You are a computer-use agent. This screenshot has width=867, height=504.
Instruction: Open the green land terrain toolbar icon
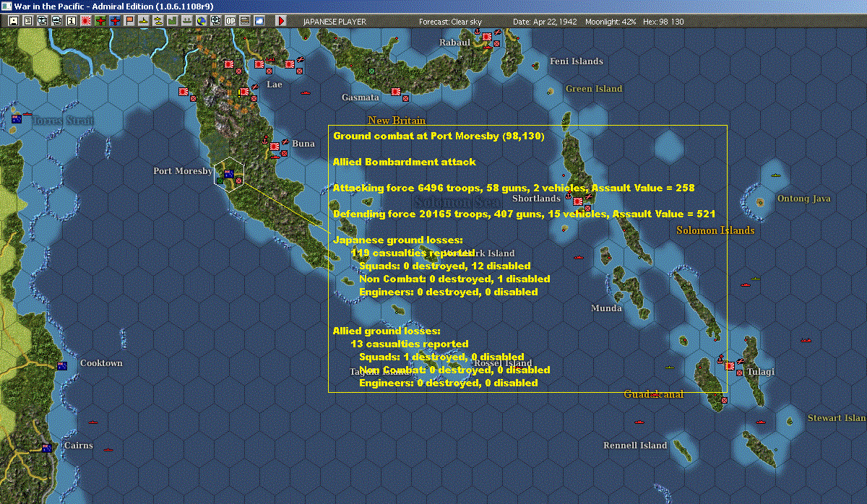pos(172,21)
